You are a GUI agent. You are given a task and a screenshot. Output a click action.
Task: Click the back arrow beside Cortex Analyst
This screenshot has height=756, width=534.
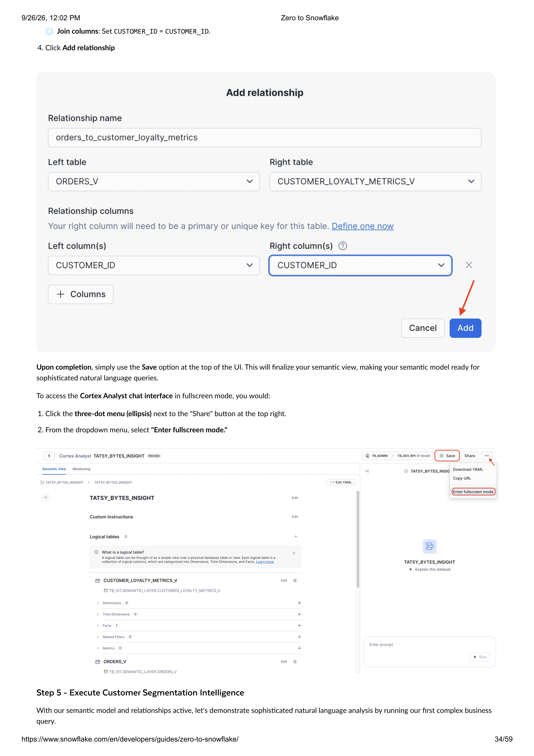(49, 456)
